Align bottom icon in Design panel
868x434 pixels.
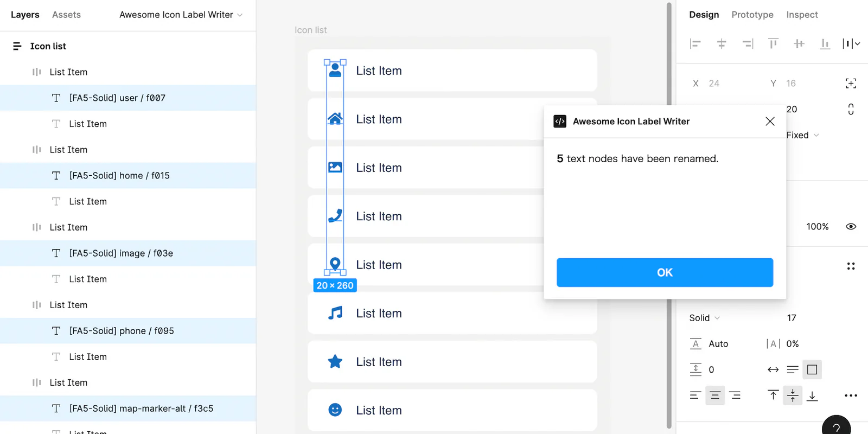point(825,43)
